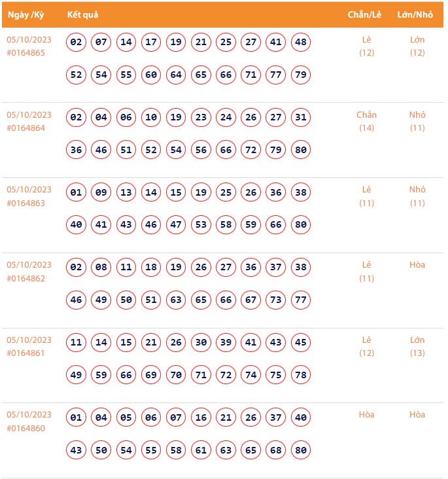Select the "Chẵn/Lẻ" column header

tap(365, 15)
